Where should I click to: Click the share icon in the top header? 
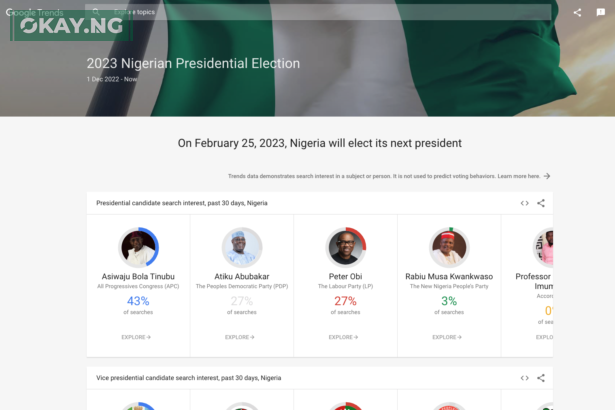point(577,13)
